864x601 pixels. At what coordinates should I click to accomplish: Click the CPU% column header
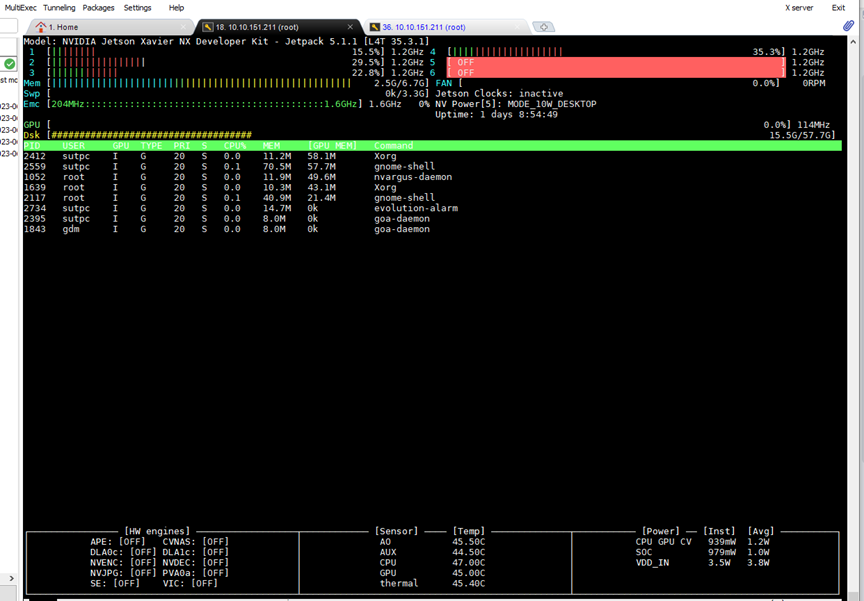point(235,145)
